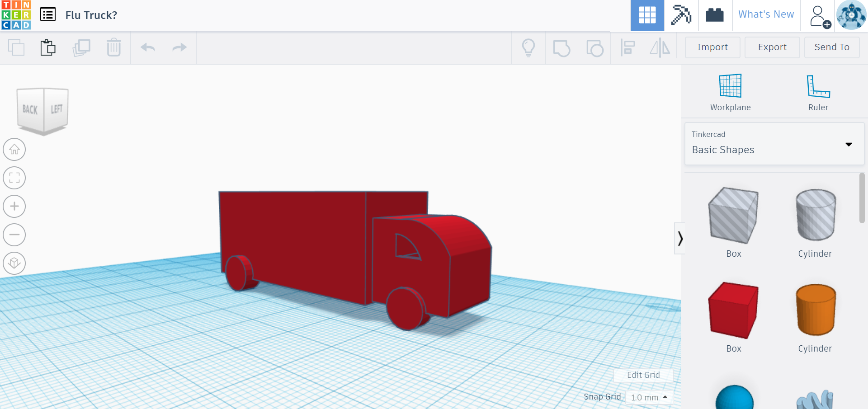Delete the selection with trash icon
Viewport: 868px width, 409px height.
pos(114,47)
